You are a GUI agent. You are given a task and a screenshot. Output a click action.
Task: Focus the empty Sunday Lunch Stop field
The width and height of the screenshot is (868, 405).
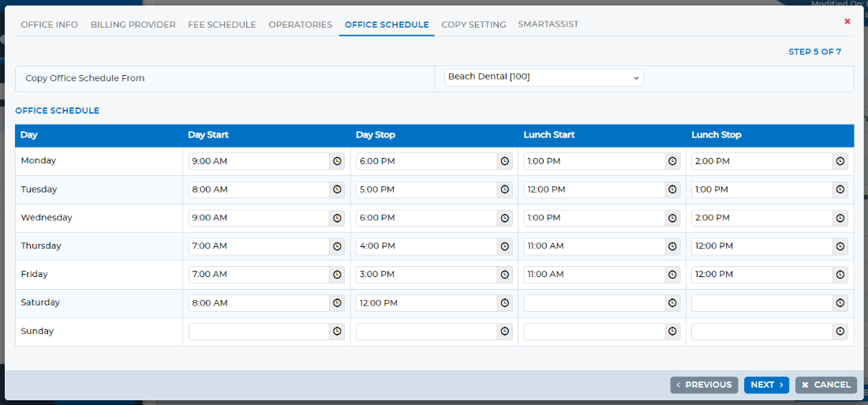[762, 332]
